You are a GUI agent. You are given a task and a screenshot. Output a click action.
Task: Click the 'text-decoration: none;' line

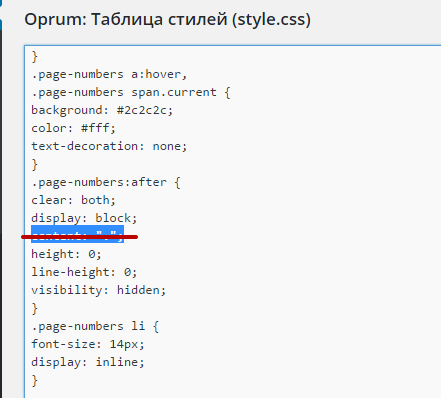coord(109,146)
